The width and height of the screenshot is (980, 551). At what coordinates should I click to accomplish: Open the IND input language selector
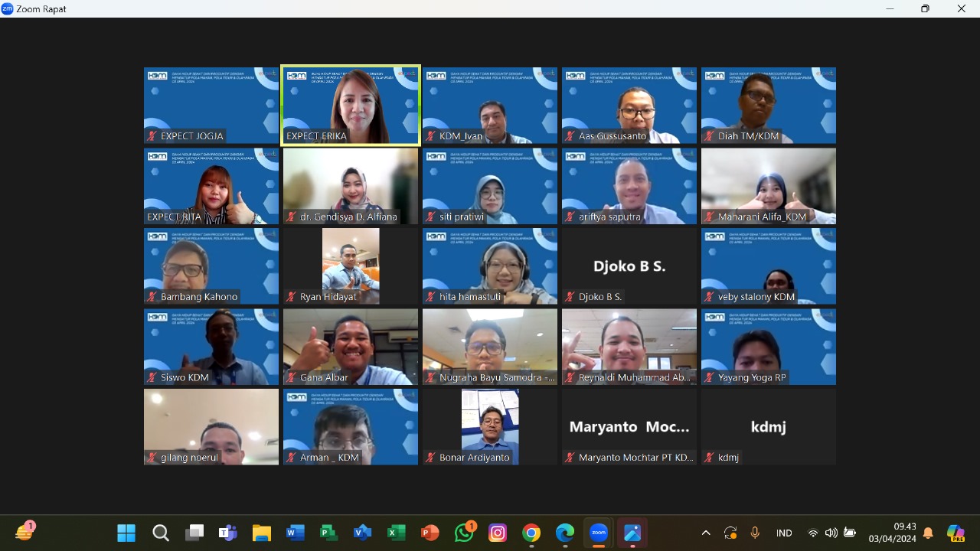pos(784,533)
